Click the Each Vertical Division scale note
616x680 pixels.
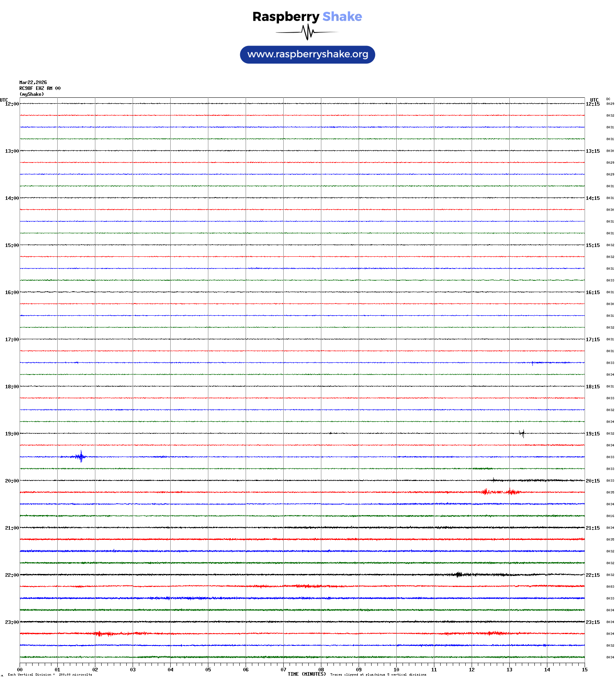pos(50,675)
